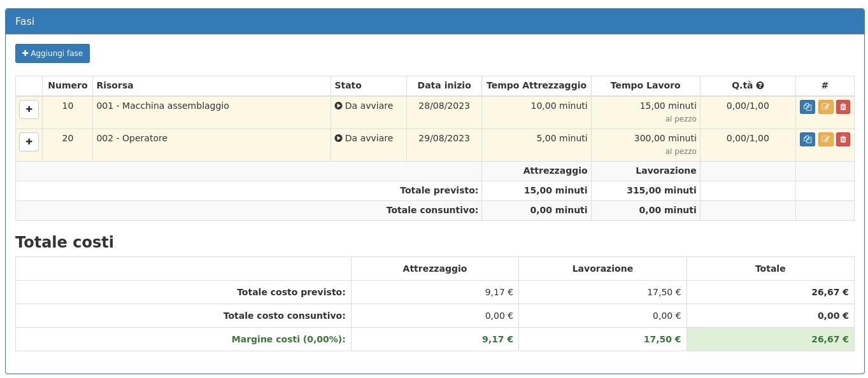Edit the Macchina assemblaggio phase
Image resolution: width=868 pixels, height=378 pixels.
pos(825,107)
